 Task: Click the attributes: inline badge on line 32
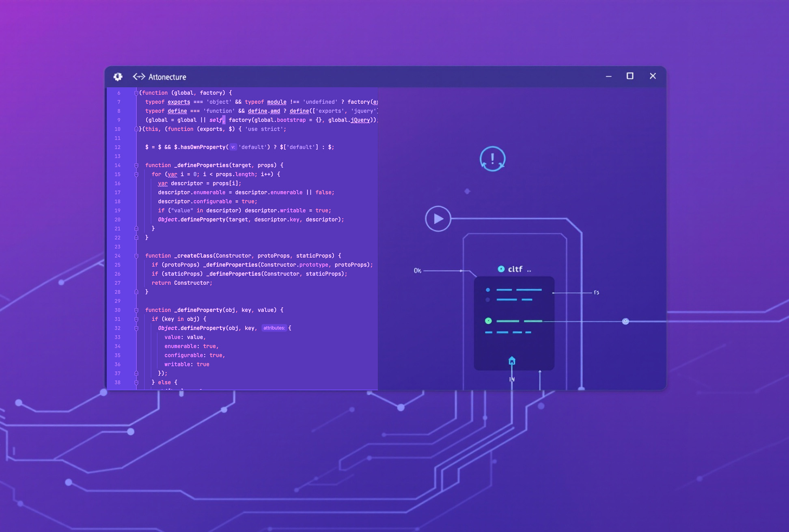(x=274, y=328)
